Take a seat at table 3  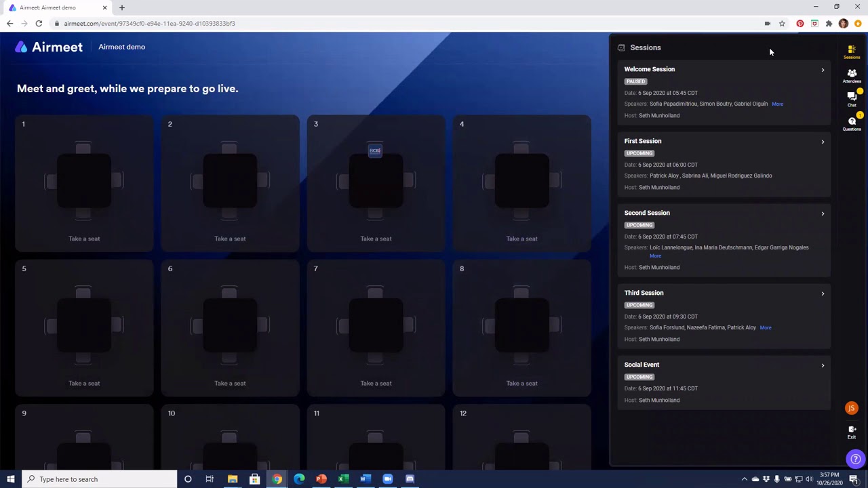pos(376,239)
